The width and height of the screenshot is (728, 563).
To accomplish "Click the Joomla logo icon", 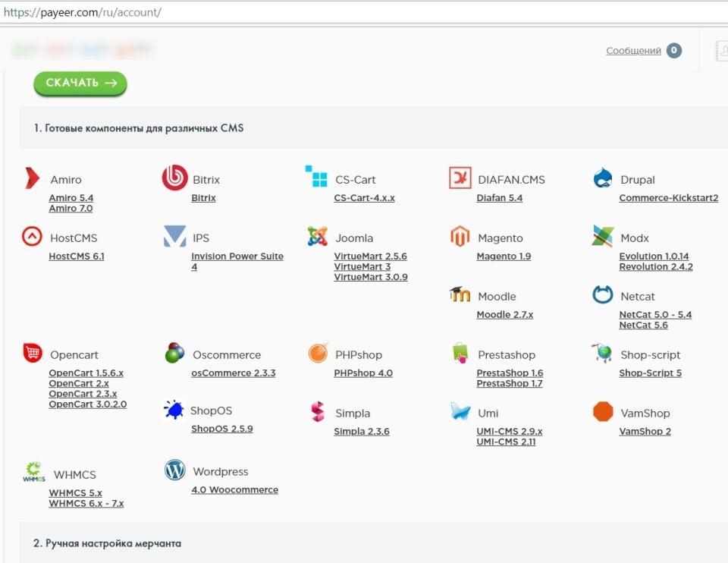I will 318,237.
